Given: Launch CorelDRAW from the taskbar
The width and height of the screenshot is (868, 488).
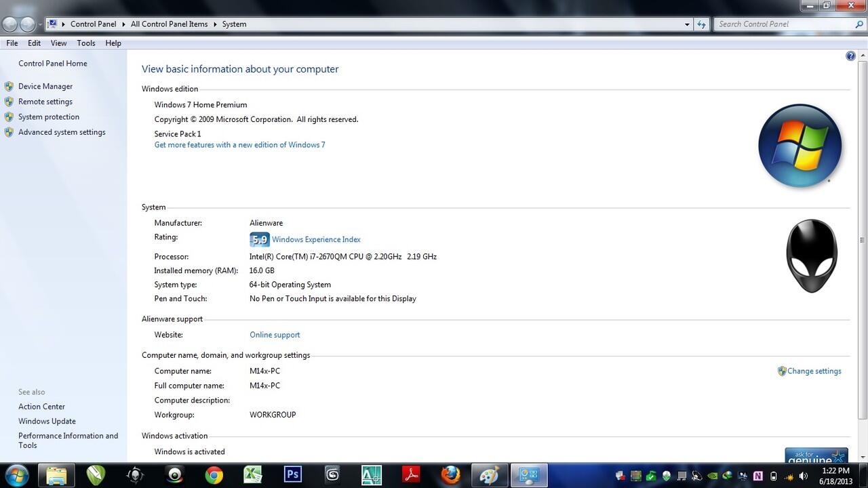Looking at the screenshot, I should click(96, 474).
